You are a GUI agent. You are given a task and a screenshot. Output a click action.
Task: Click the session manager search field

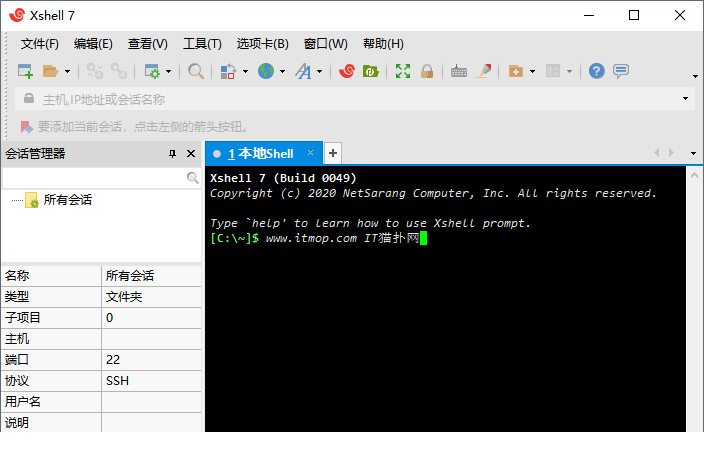[x=94, y=178]
